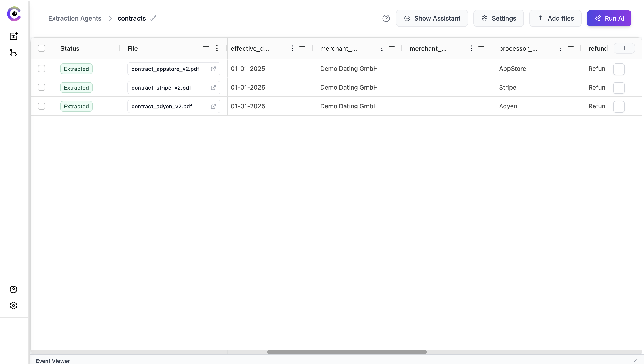This screenshot has width=644, height=364.
Task: Open processor column three-dot options menu
Action: click(561, 48)
